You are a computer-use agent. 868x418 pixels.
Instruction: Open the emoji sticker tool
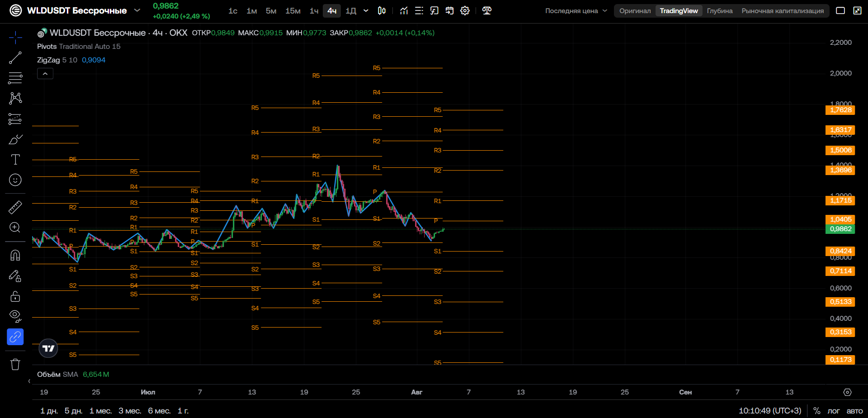point(15,180)
